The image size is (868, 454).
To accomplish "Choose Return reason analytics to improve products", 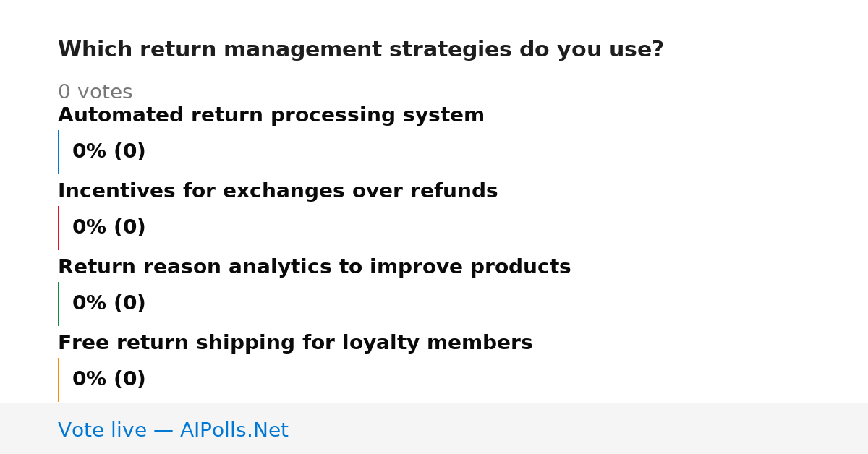I will point(315,267).
